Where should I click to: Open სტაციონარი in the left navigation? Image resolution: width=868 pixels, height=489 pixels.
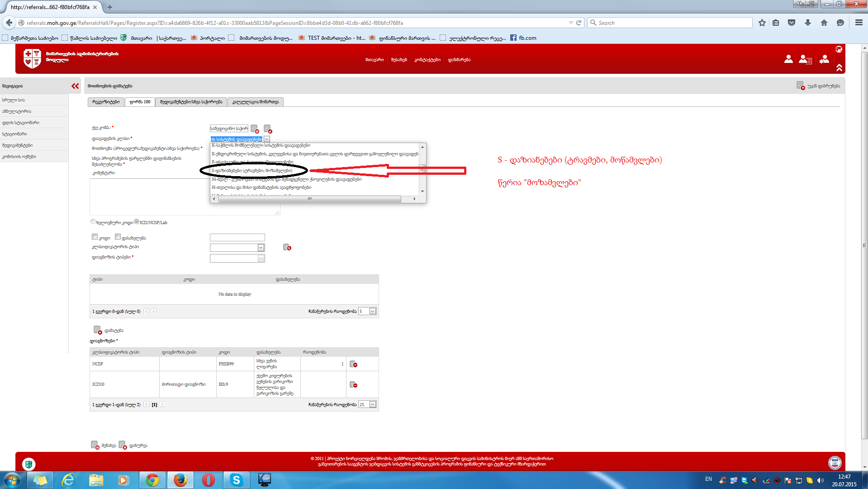[x=14, y=134]
